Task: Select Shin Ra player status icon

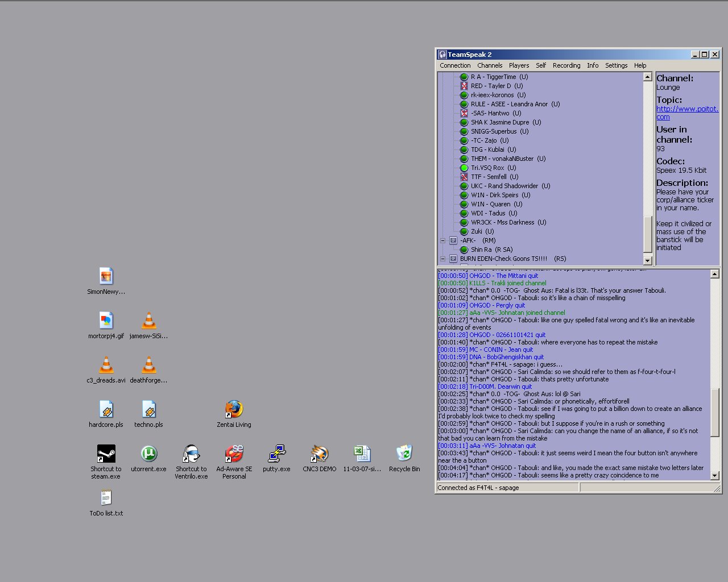Action: [x=464, y=250]
